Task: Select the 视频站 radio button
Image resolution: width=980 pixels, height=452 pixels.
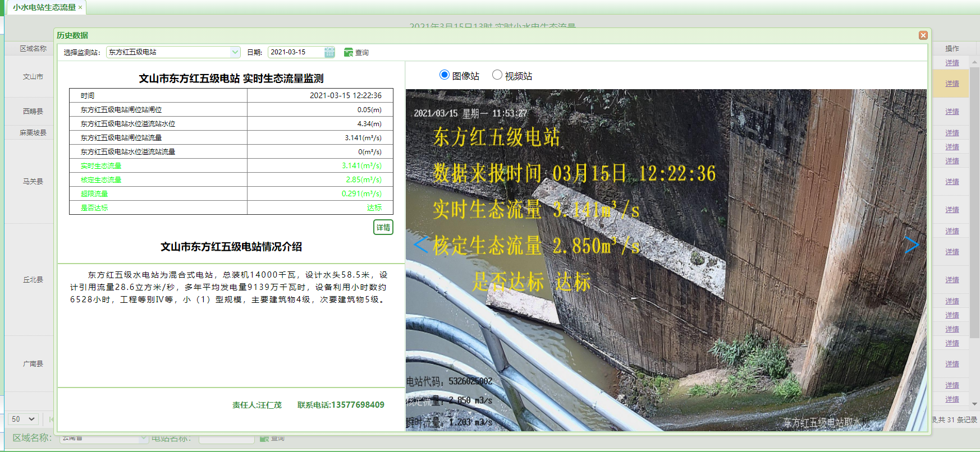Action: tap(497, 75)
